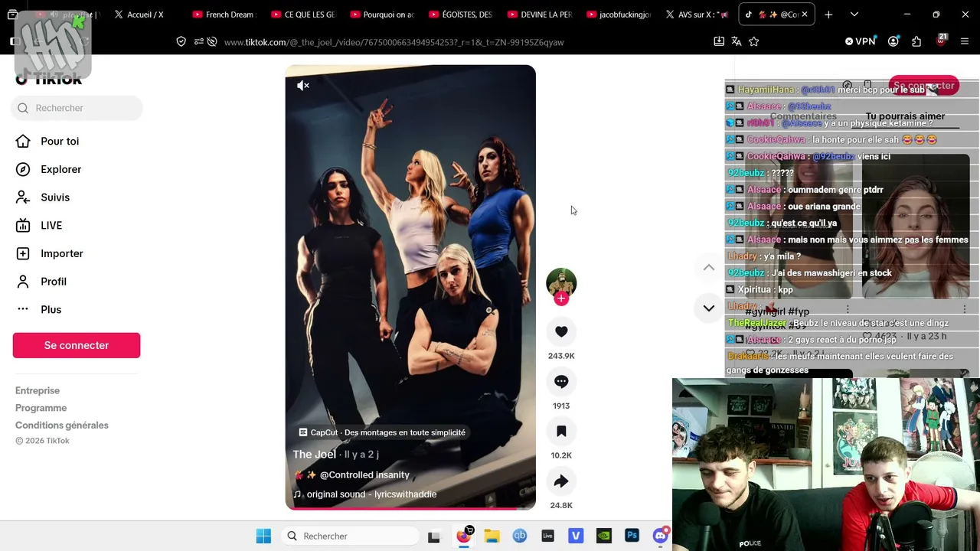Image resolution: width=980 pixels, height=551 pixels.
Task: Open the CapCut promotion link on the video
Action: (382, 432)
